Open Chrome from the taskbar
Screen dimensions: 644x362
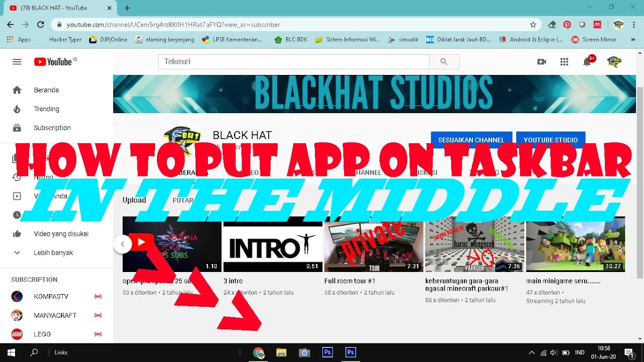(259, 352)
